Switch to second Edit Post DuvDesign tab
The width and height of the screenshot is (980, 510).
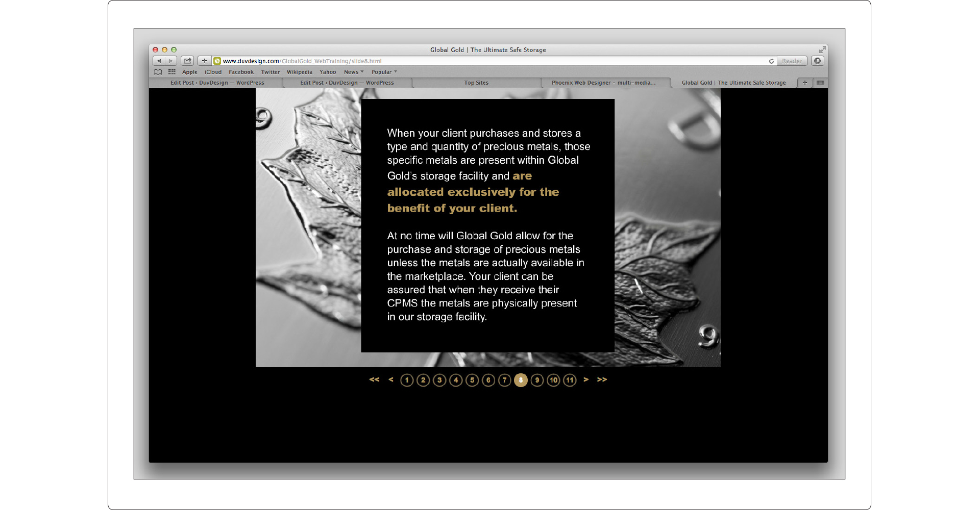(347, 83)
